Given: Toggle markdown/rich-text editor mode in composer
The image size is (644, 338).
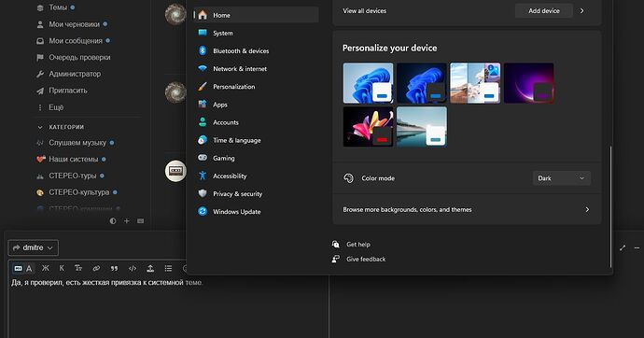Looking at the screenshot, I should [x=23, y=269].
